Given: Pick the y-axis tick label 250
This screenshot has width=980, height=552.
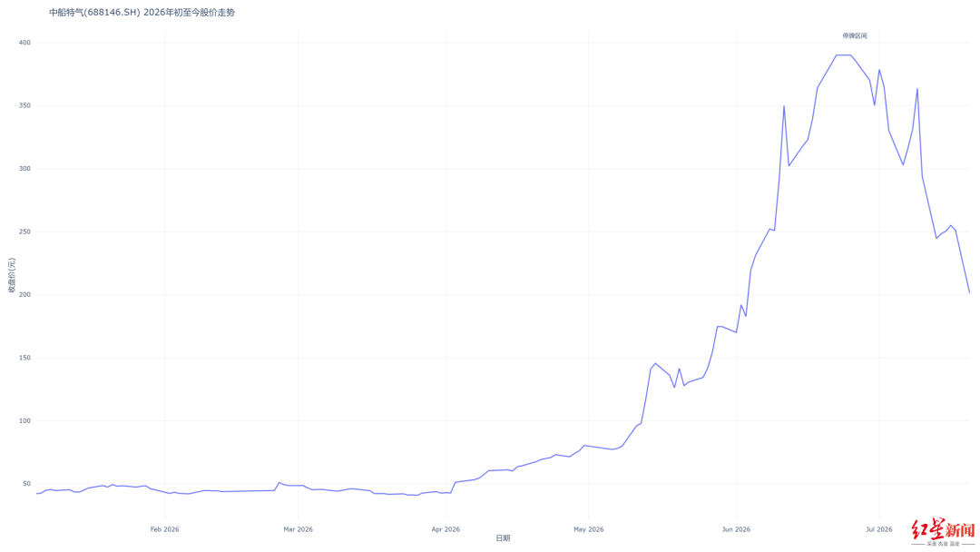Looking at the screenshot, I should tap(24, 232).
